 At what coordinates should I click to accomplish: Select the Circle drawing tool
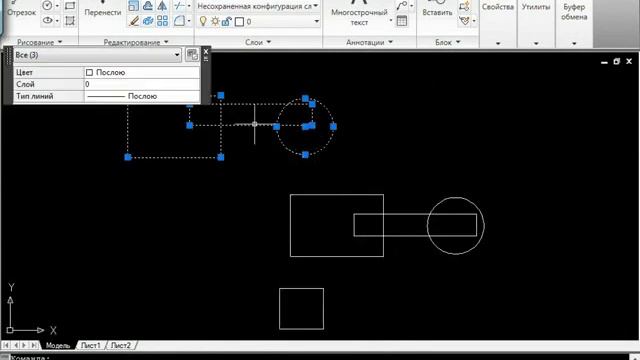(x=47, y=6)
